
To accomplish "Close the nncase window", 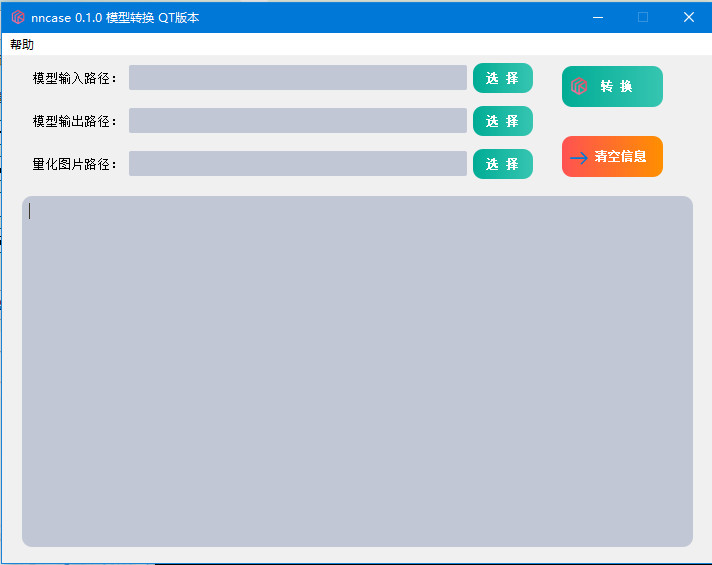I will click(689, 17).
